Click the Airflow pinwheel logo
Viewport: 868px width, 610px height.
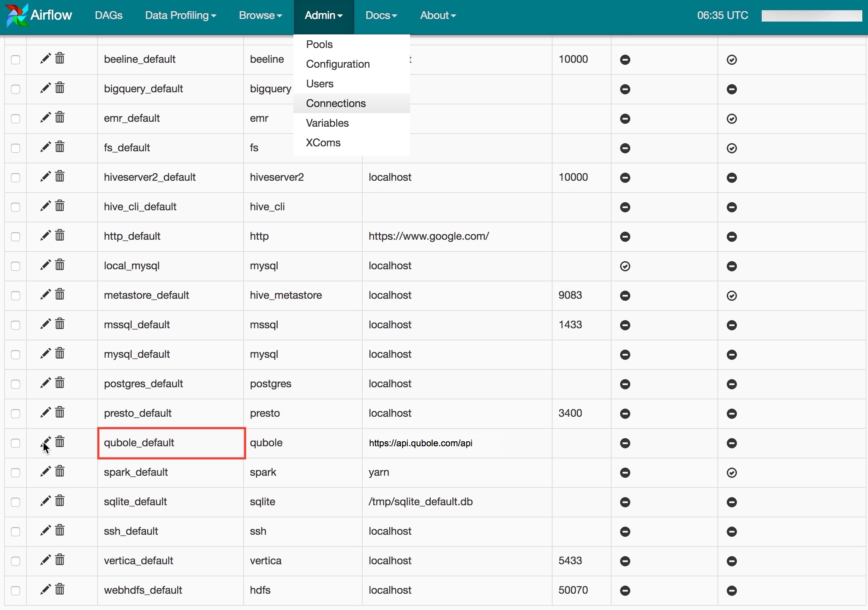(17, 15)
